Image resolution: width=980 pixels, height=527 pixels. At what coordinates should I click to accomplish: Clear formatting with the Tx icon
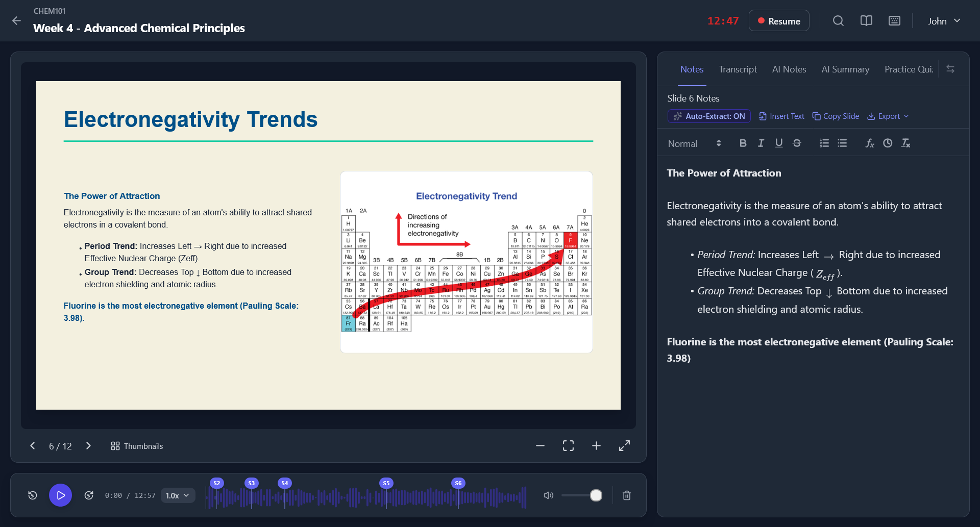click(x=905, y=143)
